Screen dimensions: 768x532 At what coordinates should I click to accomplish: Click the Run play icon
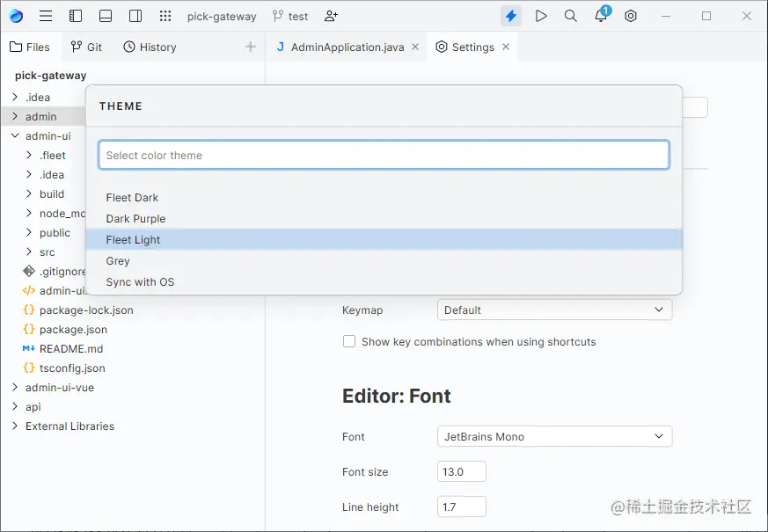[541, 16]
